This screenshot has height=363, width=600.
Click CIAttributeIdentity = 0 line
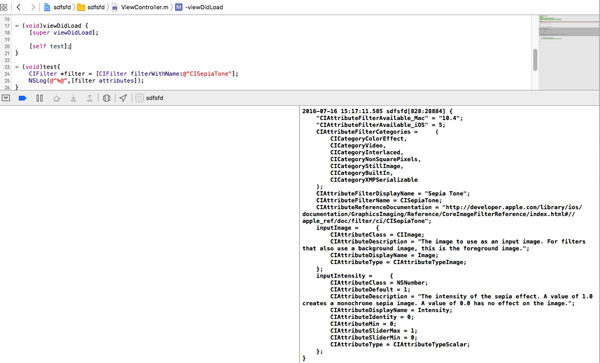[372, 317]
